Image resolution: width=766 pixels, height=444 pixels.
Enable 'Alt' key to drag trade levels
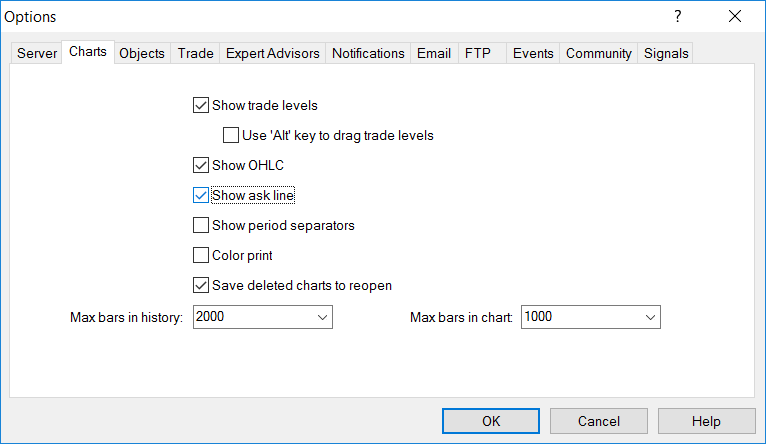point(230,135)
